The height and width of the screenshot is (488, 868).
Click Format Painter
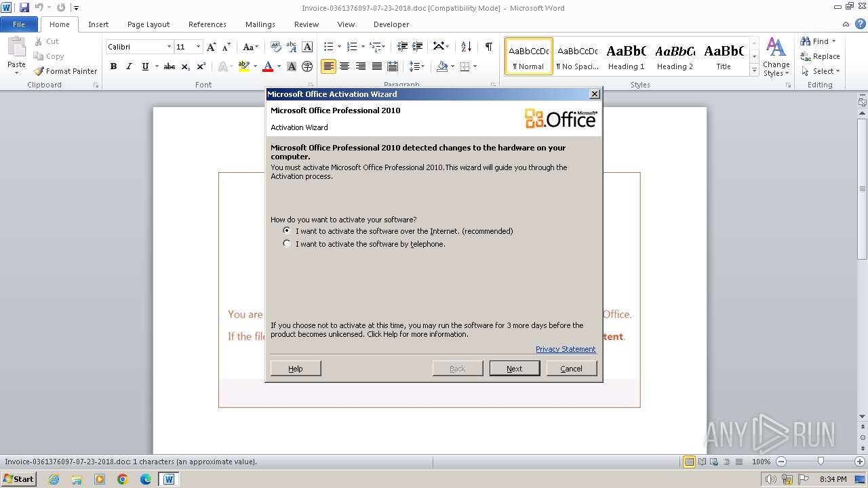click(x=66, y=71)
